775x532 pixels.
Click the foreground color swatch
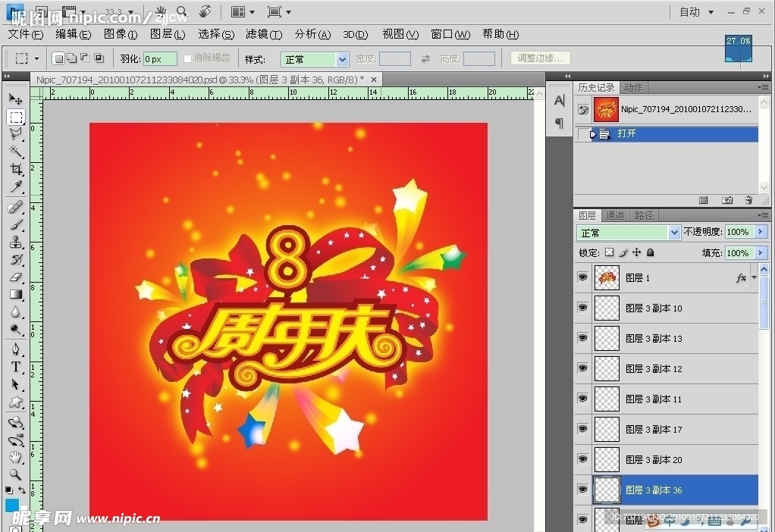tap(12, 505)
